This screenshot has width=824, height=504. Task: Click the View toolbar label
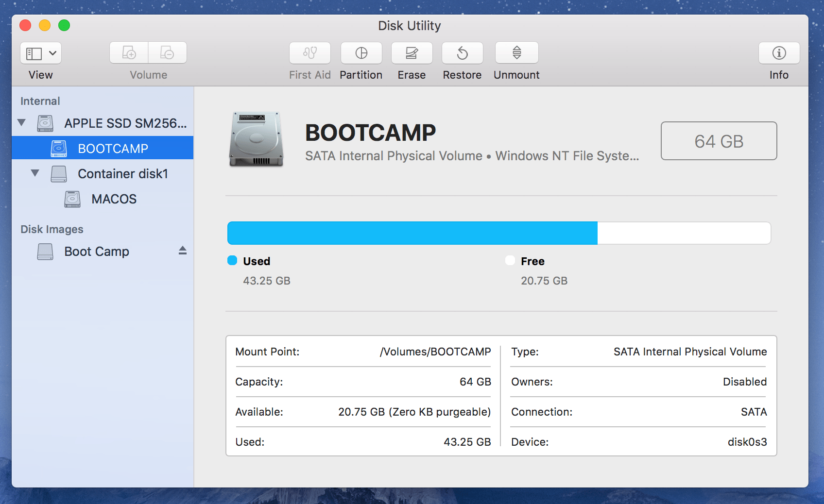[41, 75]
